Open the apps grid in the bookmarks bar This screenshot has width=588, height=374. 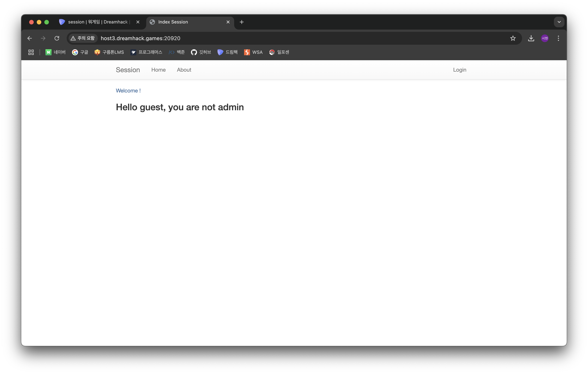coord(31,52)
